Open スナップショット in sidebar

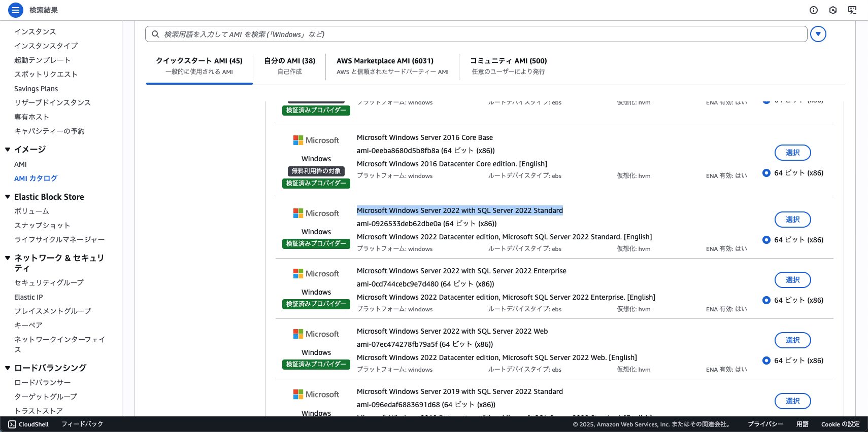[42, 225]
